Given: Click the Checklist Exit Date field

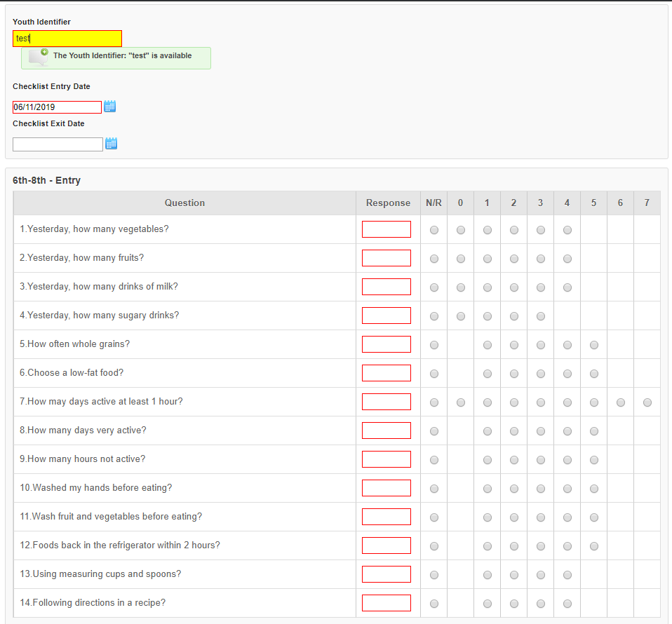Looking at the screenshot, I should pos(58,144).
